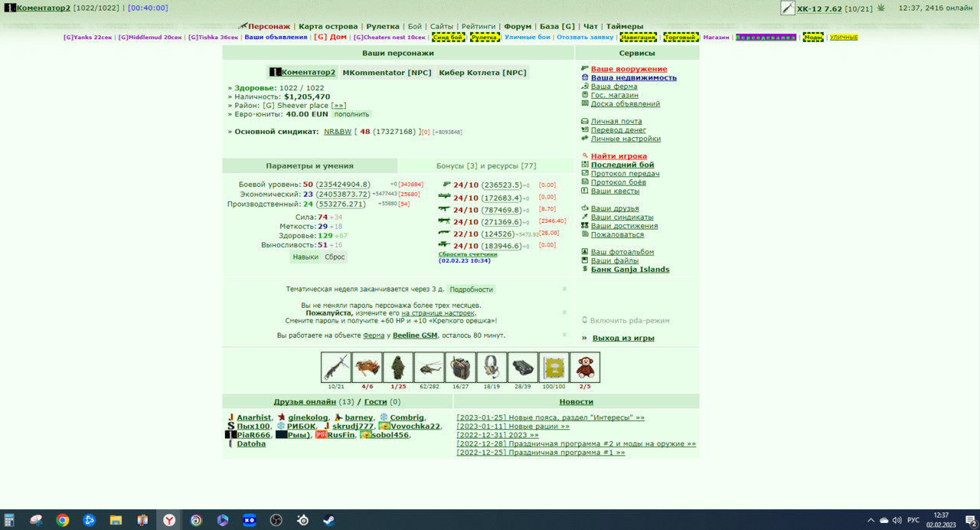Enable pda-режим
The image size is (980, 530).
(x=629, y=320)
